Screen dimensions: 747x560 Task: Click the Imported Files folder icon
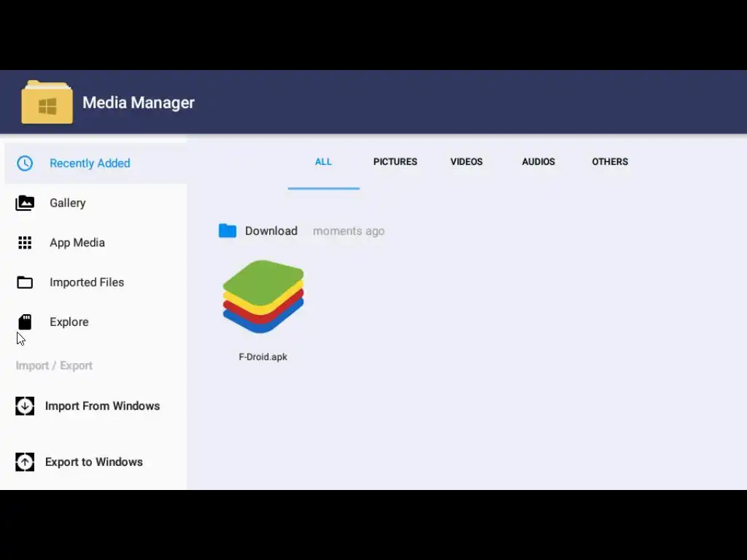click(25, 282)
